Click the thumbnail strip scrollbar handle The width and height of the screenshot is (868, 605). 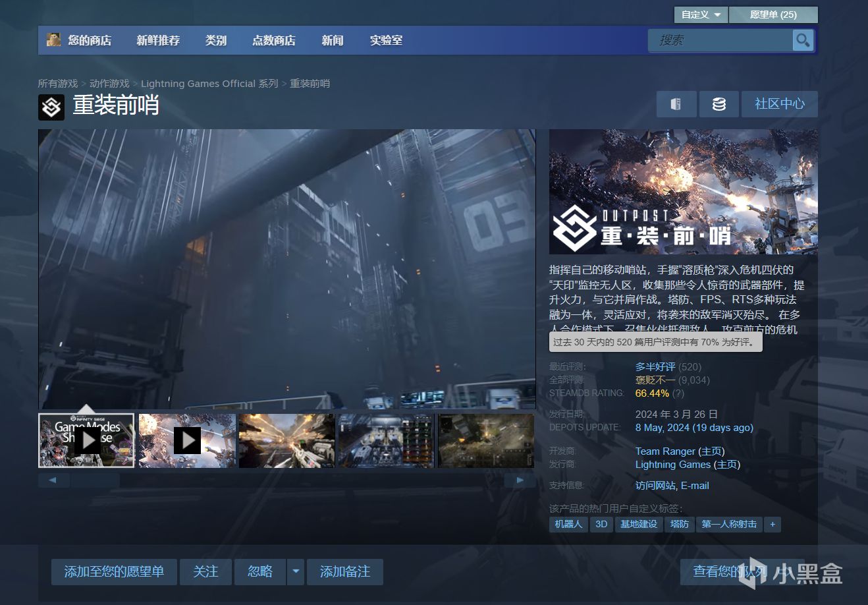(x=95, y=480)
